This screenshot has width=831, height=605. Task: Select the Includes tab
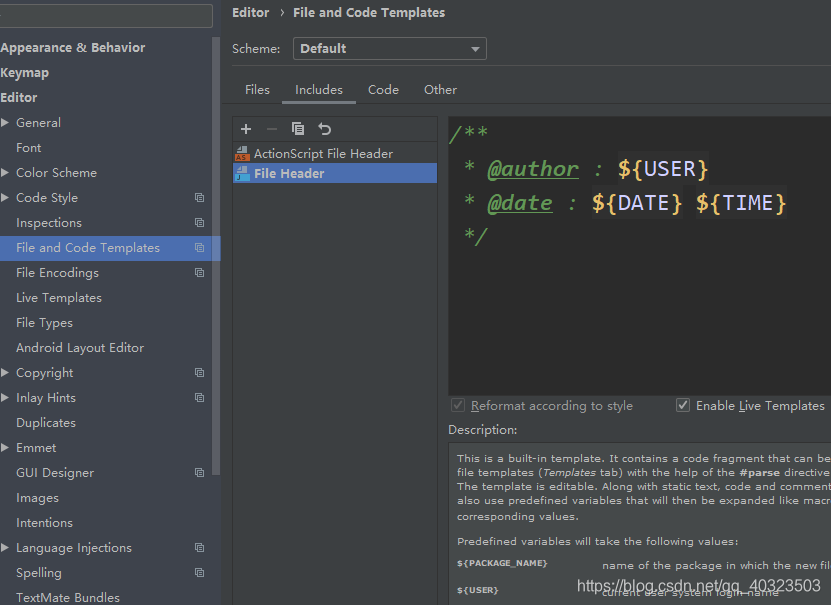[319, 90]
